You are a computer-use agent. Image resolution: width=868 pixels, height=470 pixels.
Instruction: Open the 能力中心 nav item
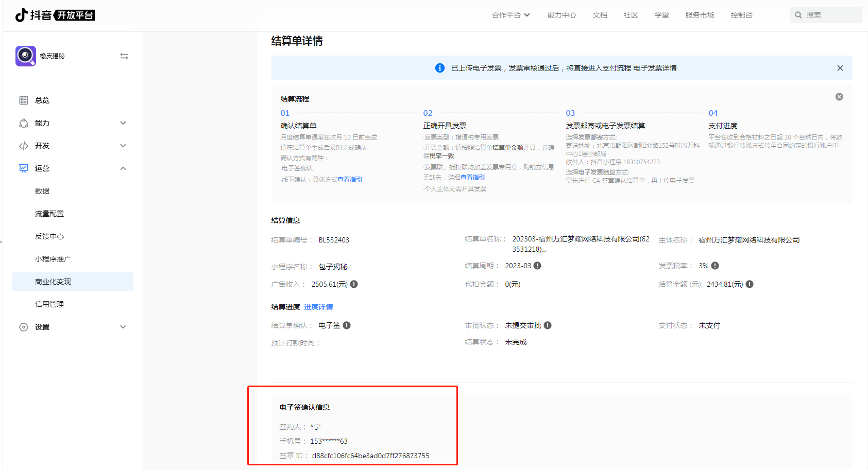pyautogui.click(x=561, y=15)
